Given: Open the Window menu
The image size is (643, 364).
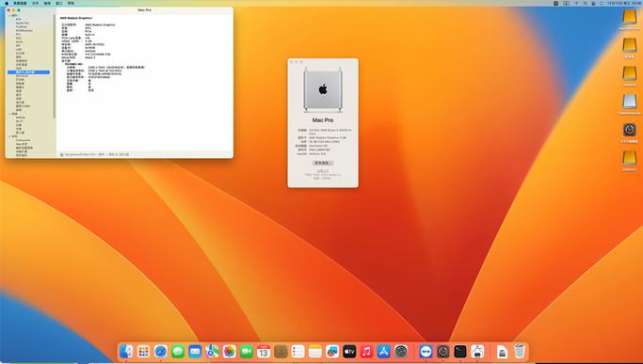Looking at the screenshot, I should [59, 3].
